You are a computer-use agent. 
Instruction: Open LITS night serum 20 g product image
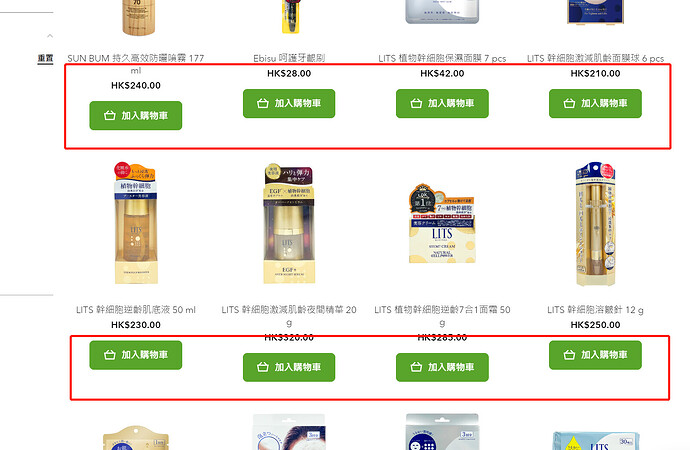[289, 223]
